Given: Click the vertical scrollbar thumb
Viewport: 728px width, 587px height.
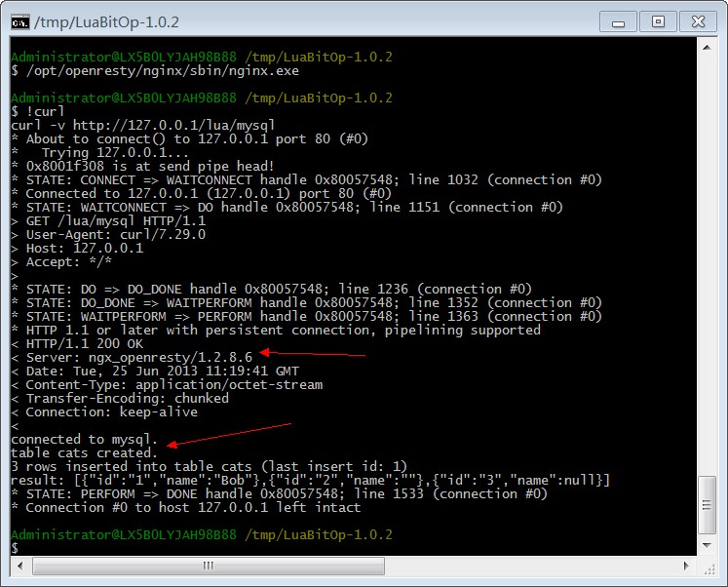Looking at the screenshot, I should (x=707, y=505).
